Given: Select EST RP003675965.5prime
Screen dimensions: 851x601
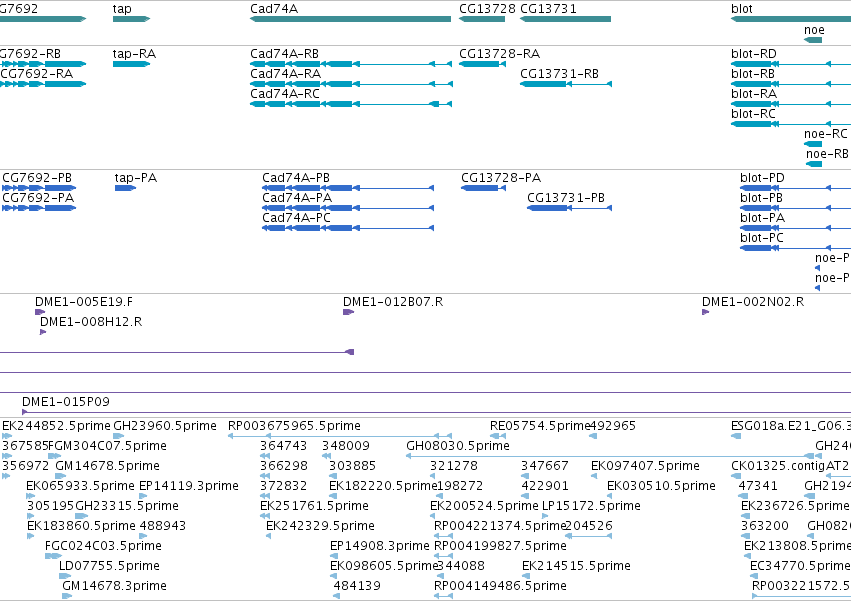Looking at the screenshot, I should tap(294, 426).
